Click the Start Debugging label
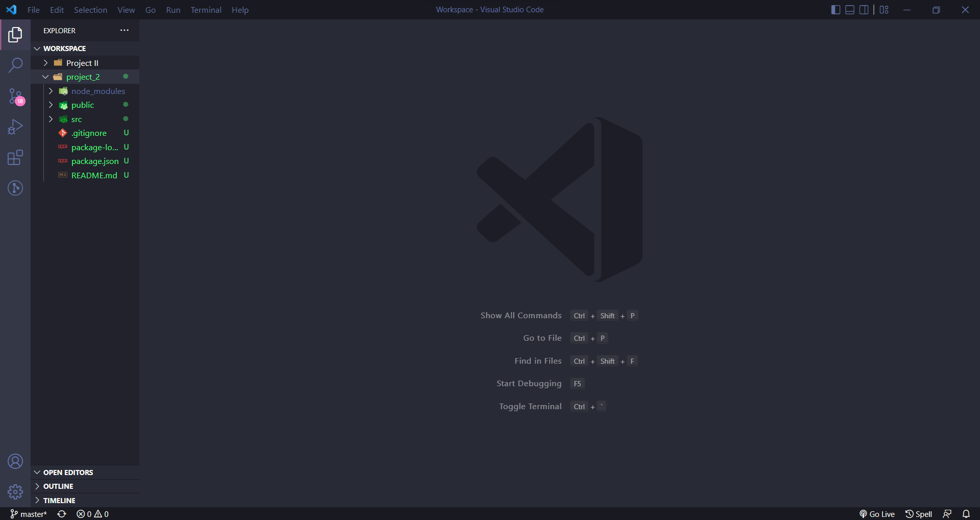 tap(529, 384)
